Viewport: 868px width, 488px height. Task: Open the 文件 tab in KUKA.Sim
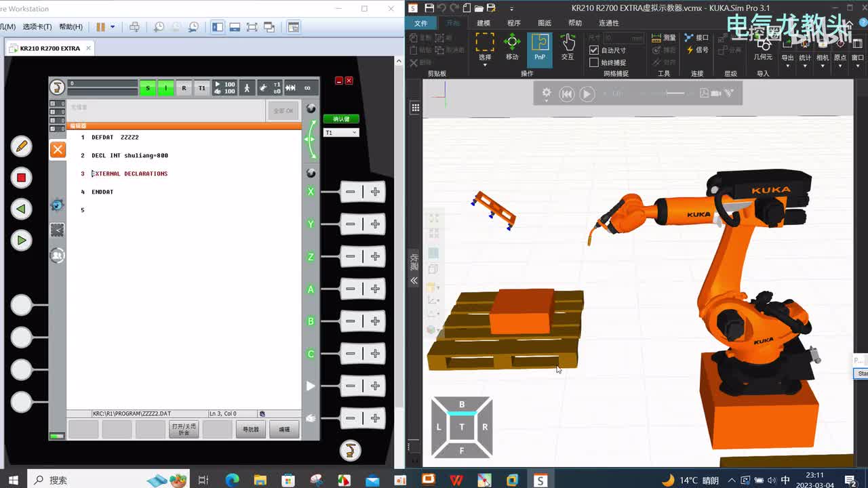coord(420,23)
